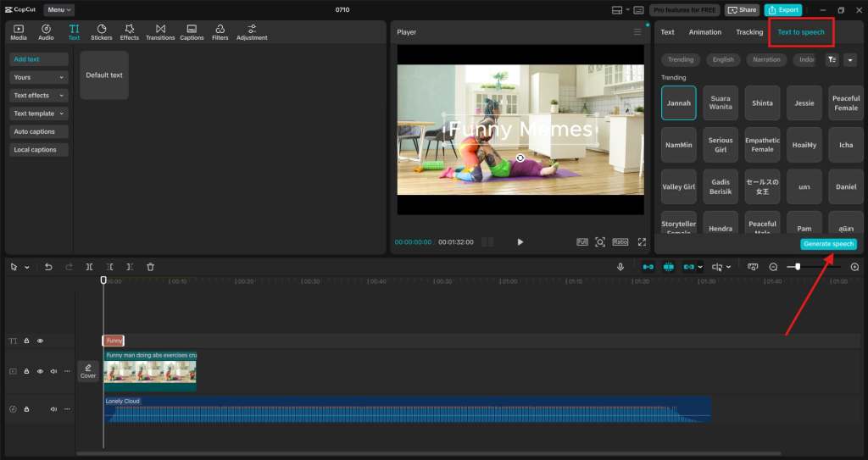This screenshot has height=460, width=868.
Task: Mute the video track audio
Action: pos(53,371)
